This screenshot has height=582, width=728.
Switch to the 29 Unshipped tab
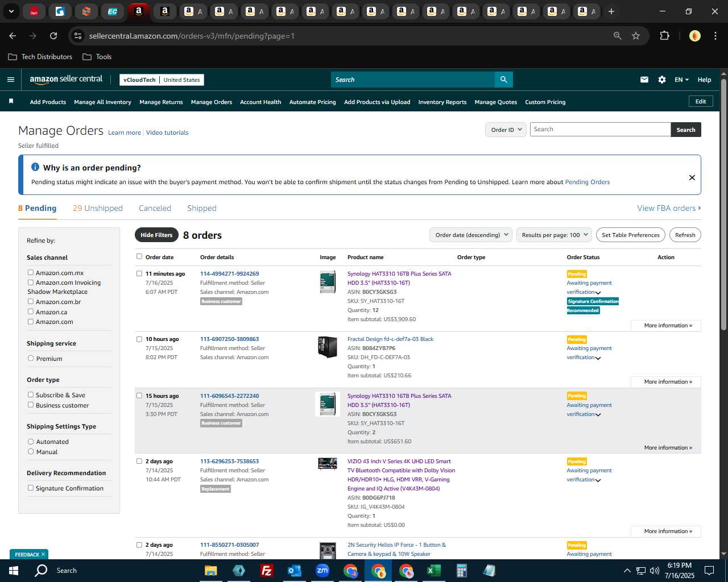tap(98, 208)
